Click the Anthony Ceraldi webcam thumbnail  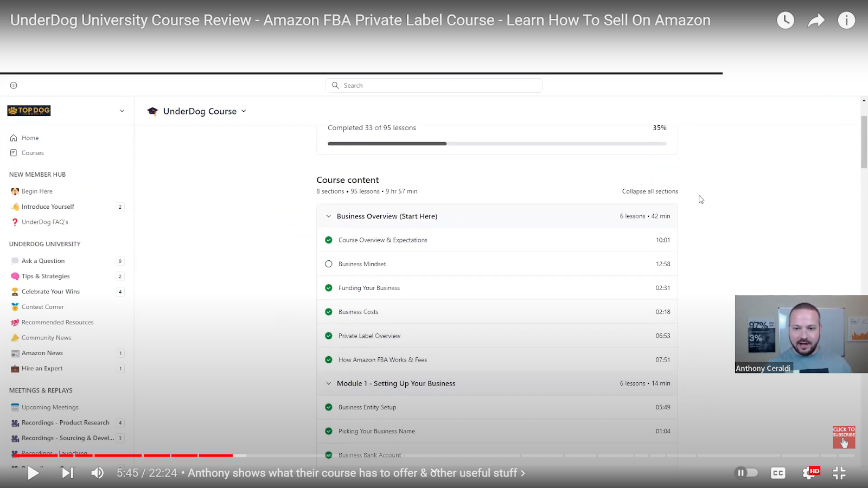(801, 334)
